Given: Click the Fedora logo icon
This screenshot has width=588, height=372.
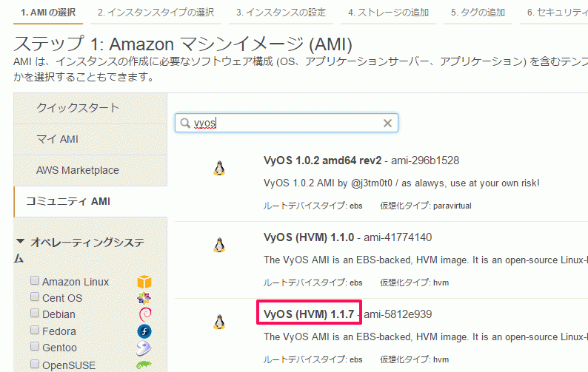Looking at the screenshot, I should (x=144, y=331).
